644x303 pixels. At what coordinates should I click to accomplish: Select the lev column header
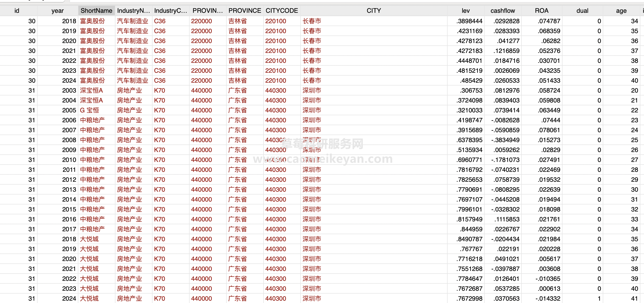465,11
